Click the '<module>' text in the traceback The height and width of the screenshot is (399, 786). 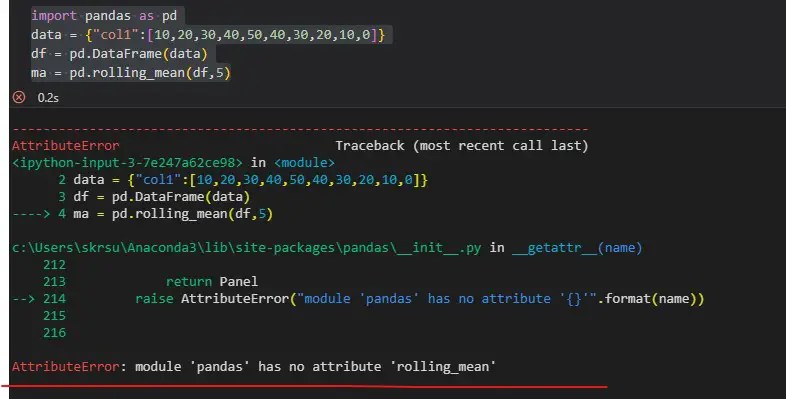click(304, 162)
